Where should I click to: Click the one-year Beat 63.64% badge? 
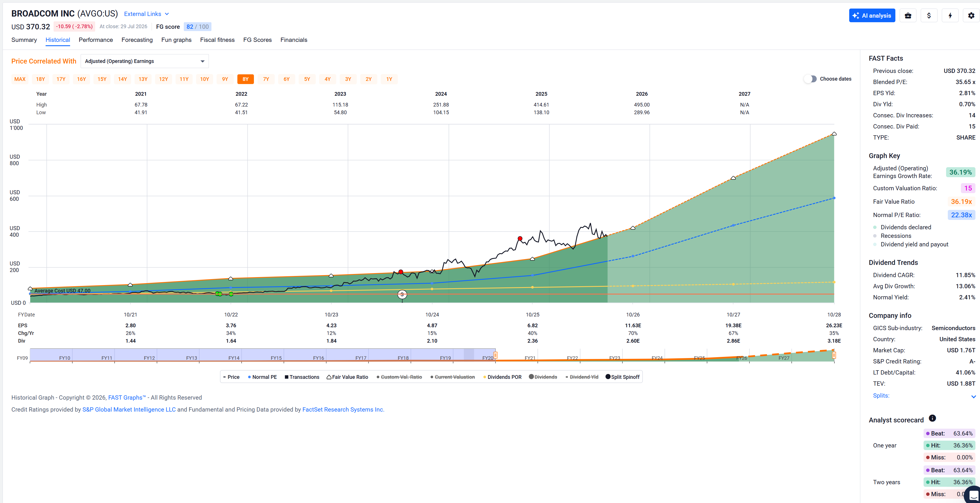point(949,434)
